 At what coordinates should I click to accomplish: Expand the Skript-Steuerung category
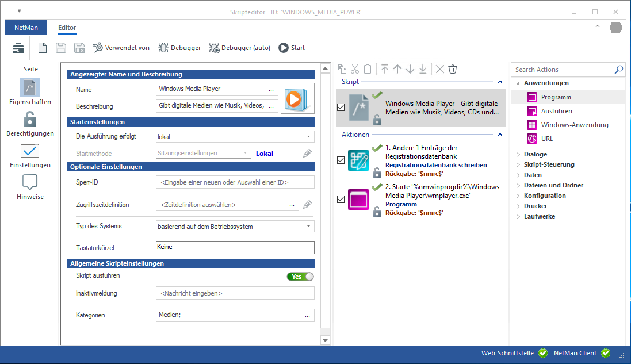[518, 165]
